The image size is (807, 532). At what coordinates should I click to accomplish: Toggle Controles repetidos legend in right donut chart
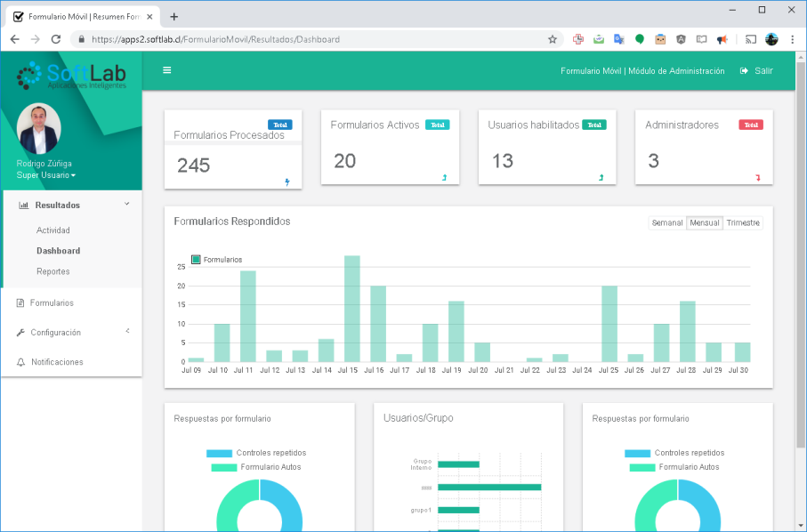674,453
